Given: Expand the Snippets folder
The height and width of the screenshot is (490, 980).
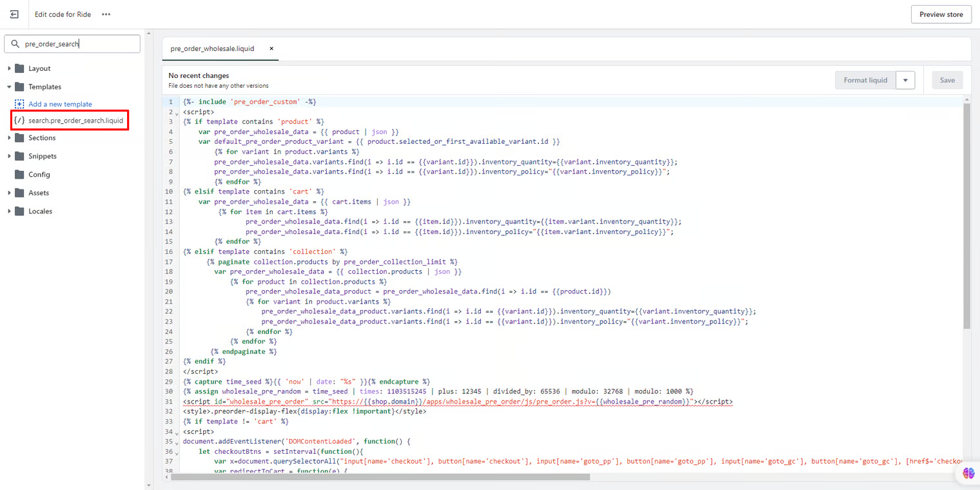Looking at the screenshot, I should (x=9, y=156).
